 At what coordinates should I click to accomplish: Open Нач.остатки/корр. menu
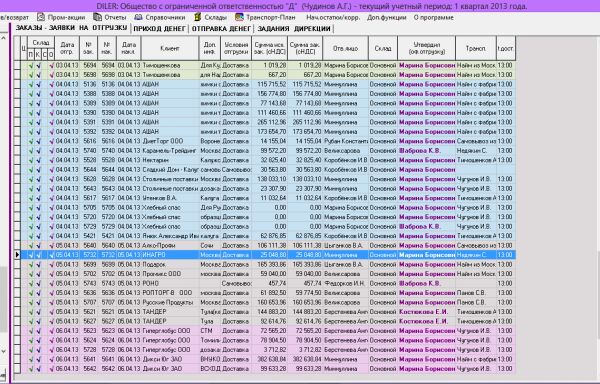[333, 18]
